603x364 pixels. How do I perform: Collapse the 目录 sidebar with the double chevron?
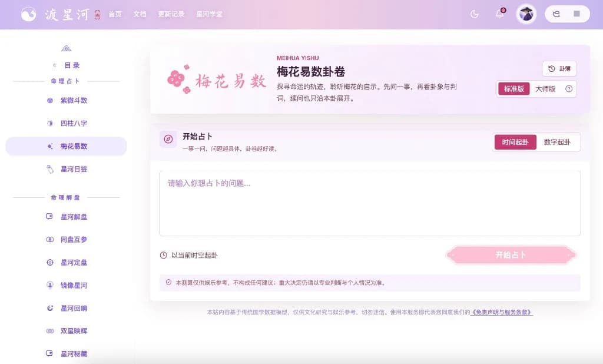55,65
